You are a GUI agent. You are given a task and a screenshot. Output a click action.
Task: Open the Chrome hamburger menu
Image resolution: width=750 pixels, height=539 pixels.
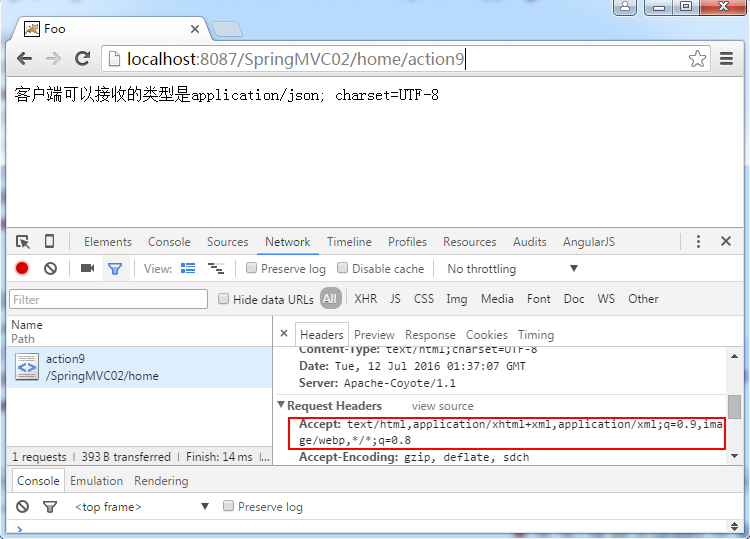727,58
